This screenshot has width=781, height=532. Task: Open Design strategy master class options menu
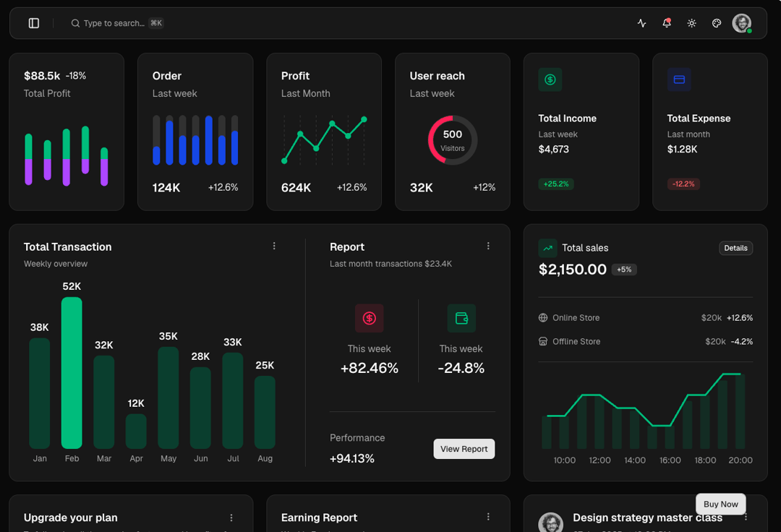point(746,518)
